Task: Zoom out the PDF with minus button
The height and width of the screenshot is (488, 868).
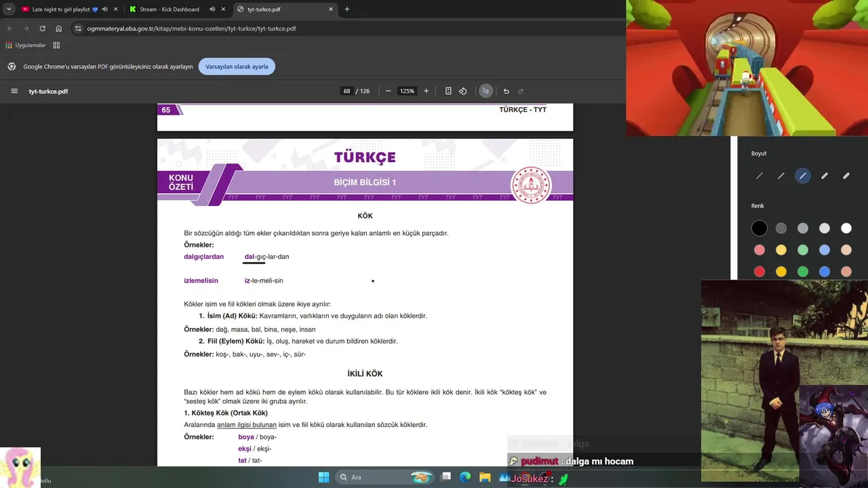Action: click(x=388, y=91)
